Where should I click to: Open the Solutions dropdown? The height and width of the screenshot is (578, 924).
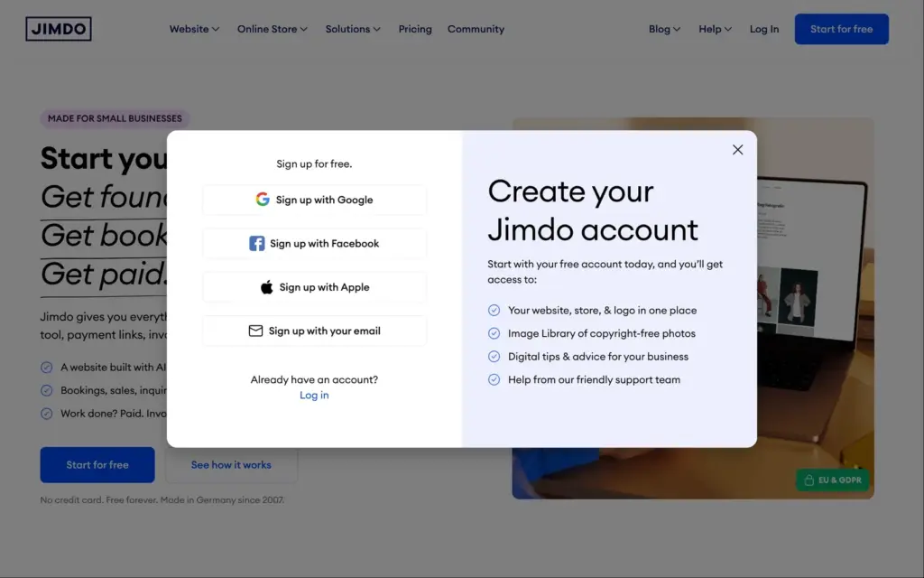353,29
